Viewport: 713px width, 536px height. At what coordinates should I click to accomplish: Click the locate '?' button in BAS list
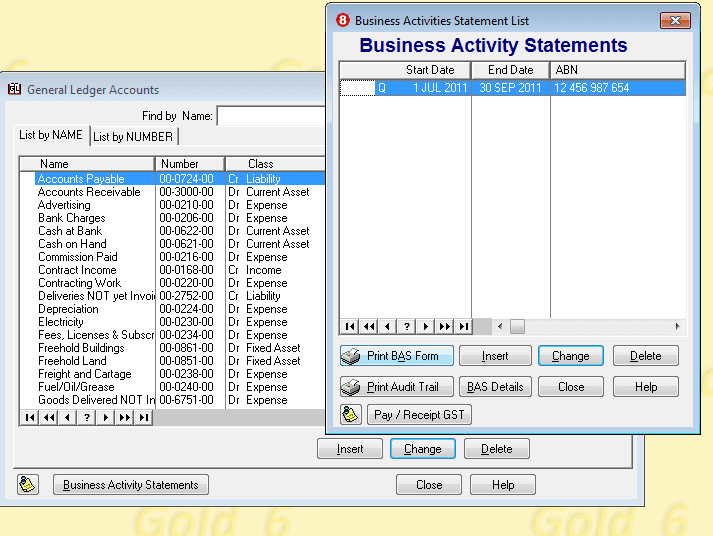[x=406, y=326]
